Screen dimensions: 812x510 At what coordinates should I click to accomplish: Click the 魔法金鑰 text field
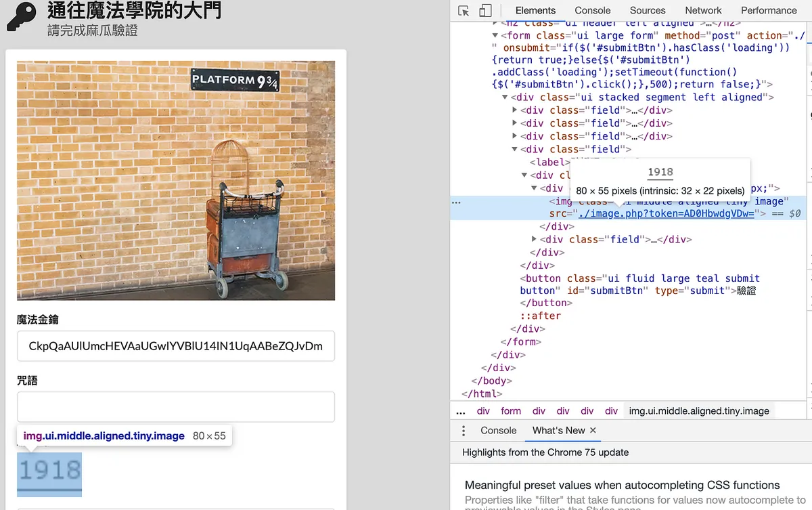click(175, 346)
